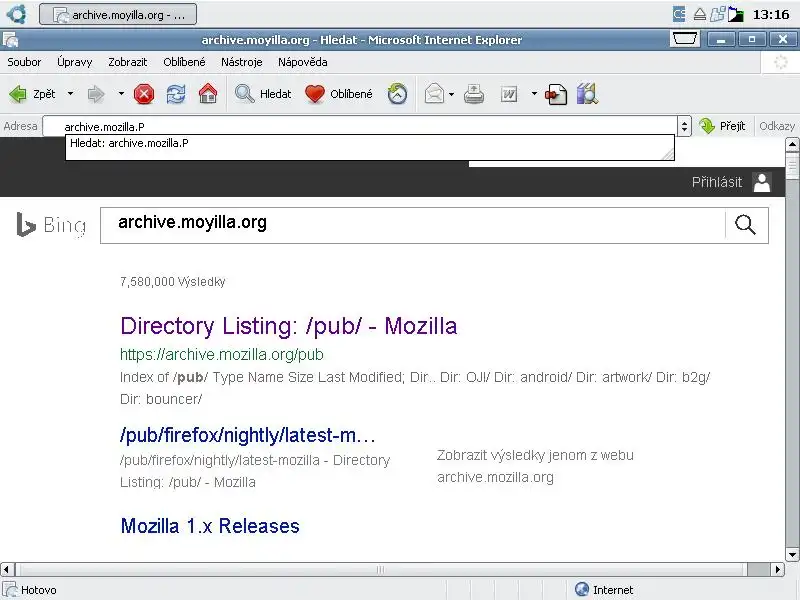
Task: Click the 7,580,000 Výsledky results count
Action: coord(172,282)
